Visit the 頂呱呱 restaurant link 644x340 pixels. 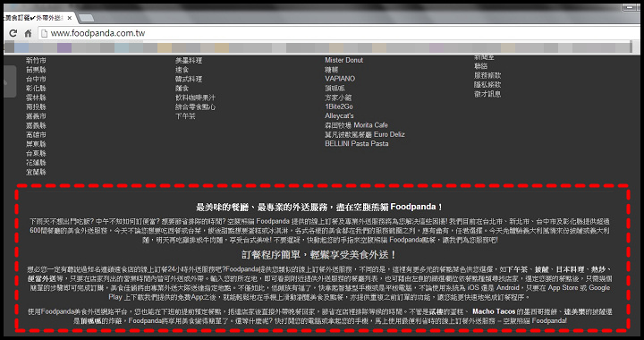pos(335,88)
